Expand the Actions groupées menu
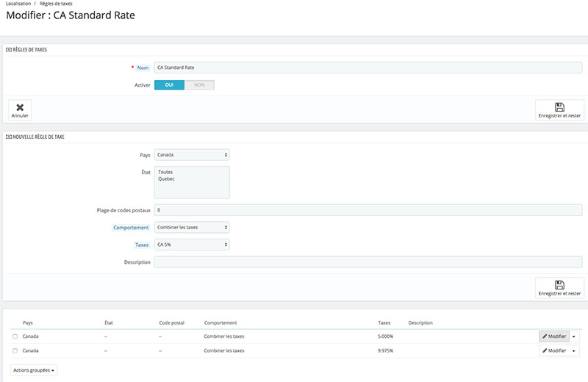 tap(35, 370)
